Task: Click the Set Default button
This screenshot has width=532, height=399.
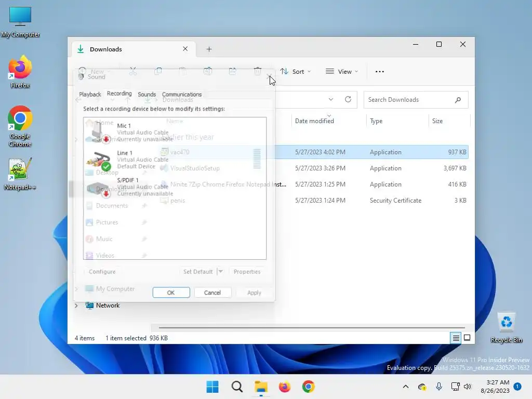Action: [198, 272]
